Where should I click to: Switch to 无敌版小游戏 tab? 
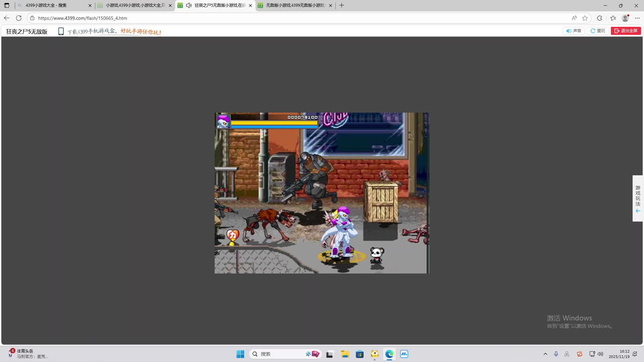click(x=295, y=5)
